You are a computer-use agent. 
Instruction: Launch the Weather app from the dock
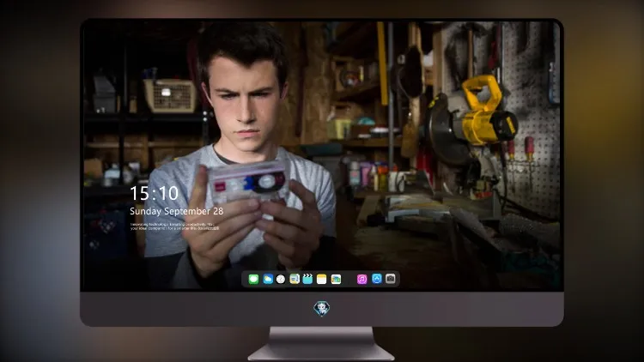pos(268,279)
